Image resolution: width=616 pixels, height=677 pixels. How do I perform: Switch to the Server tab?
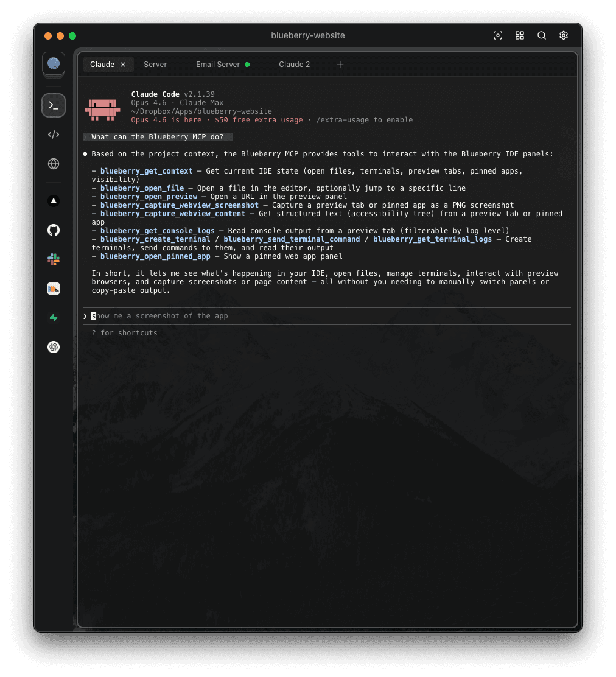coord(155,65)
